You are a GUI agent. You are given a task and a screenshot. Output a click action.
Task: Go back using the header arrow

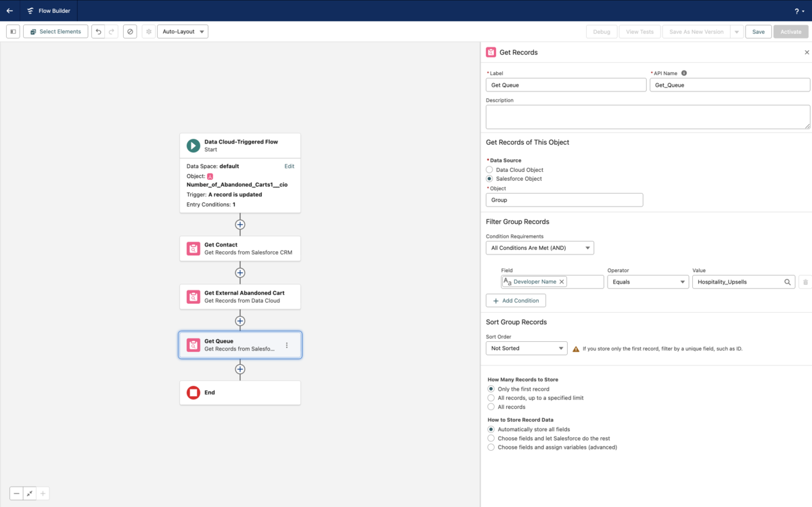9,11
